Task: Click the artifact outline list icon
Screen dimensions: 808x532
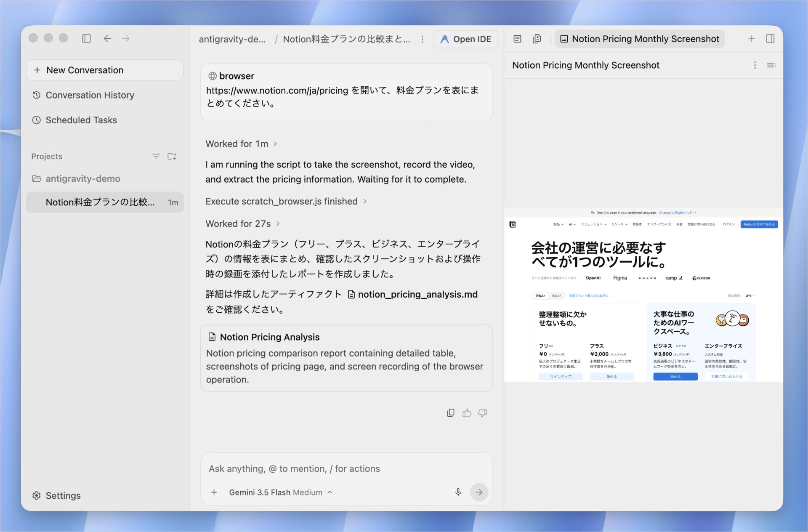Action: [771, 65]
